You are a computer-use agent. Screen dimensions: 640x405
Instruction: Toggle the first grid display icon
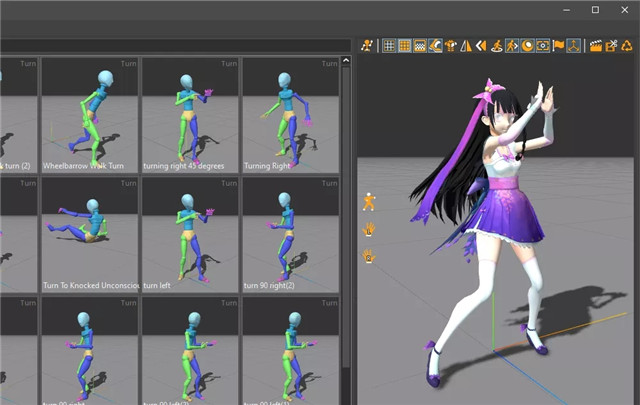click(x=389, y=45)
